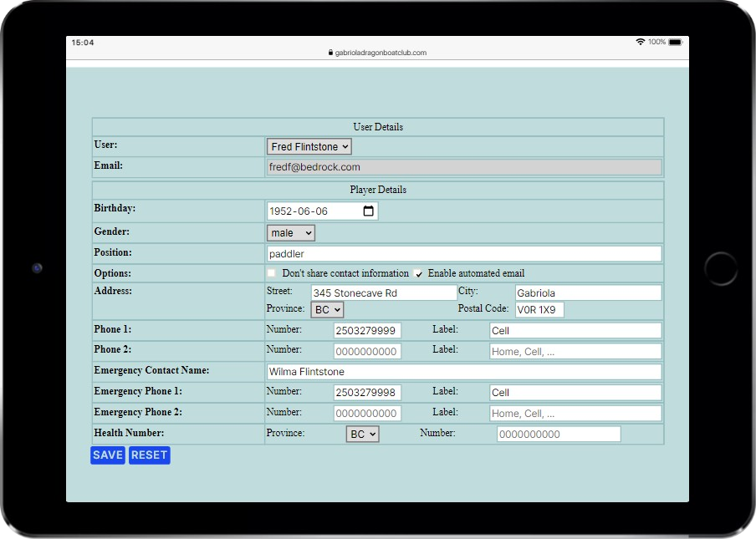
Task: Click the Phone 1 Number field
Action: point(367,330)
